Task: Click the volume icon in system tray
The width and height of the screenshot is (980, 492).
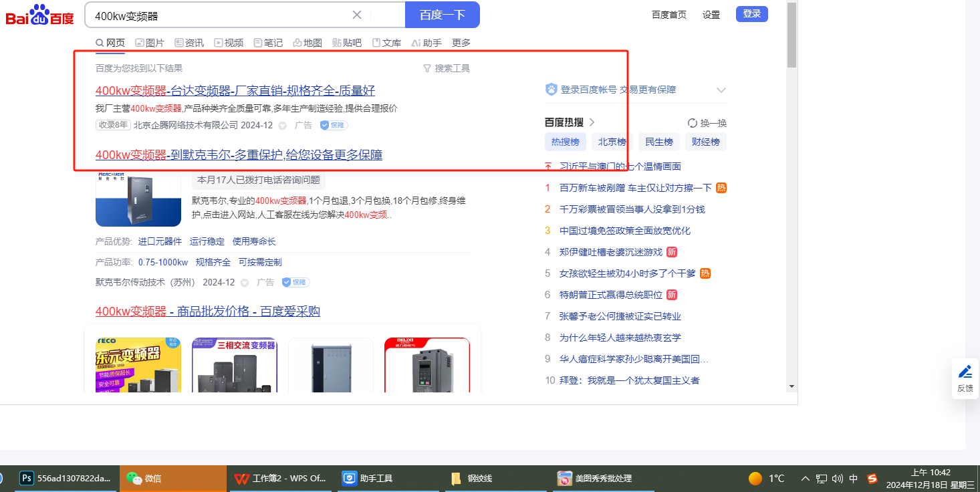Action: [838, 479]
